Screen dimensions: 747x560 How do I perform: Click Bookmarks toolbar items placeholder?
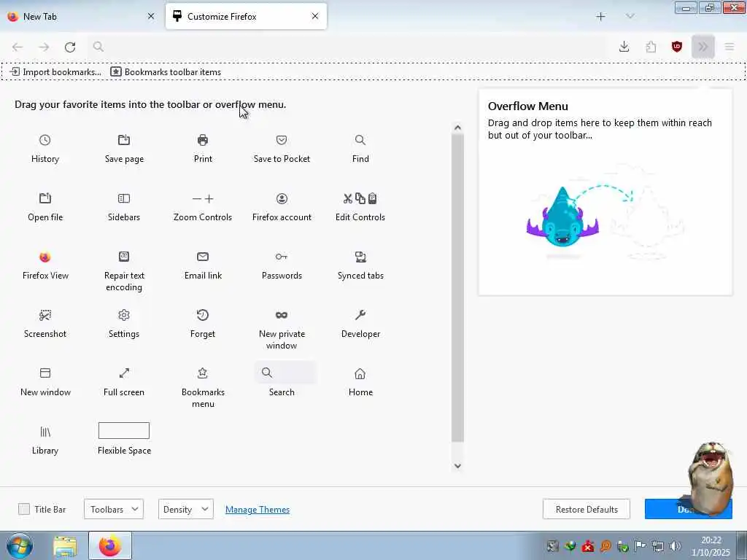pyautogui.click(x=166, y=72)
